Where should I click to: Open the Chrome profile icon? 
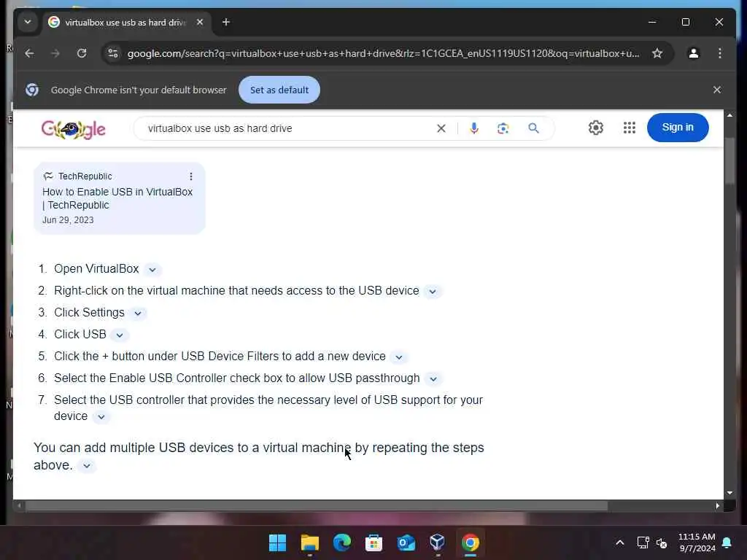[x=694, y=53]
